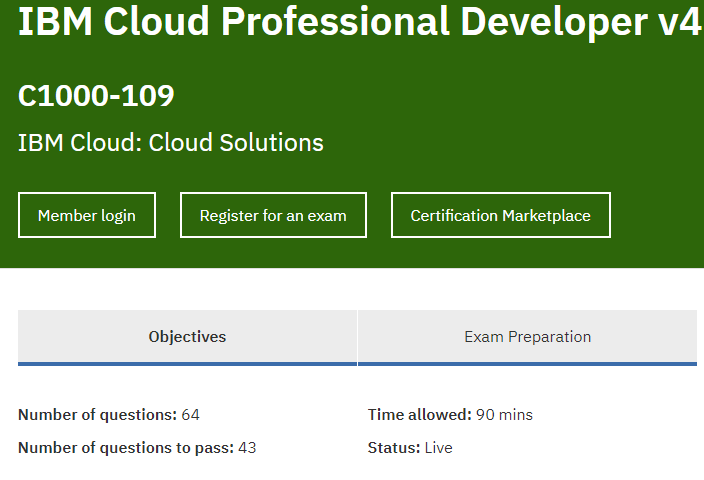Click Register for an exam
704x480 pixels.
coord(273,216)
